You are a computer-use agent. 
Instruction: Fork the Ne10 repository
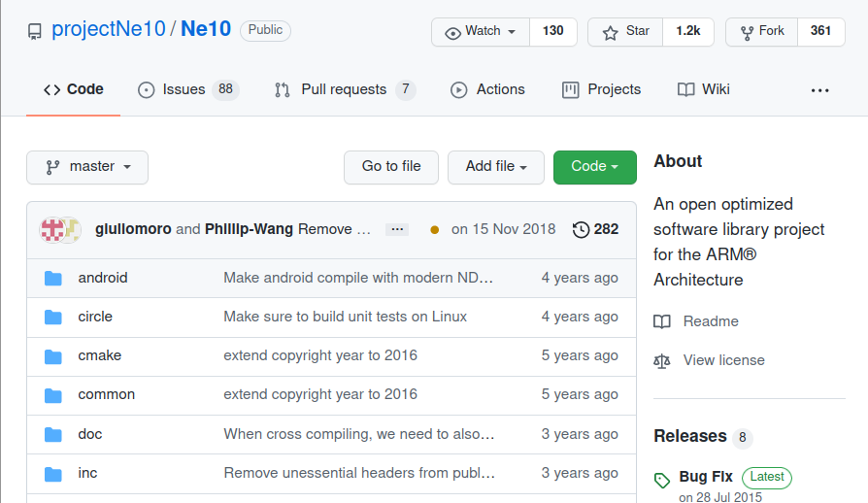coord(762,31)
